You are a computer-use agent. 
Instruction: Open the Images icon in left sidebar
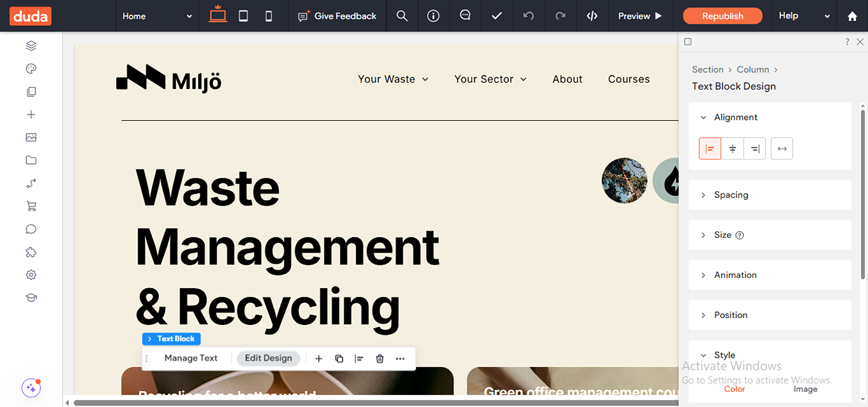click(31, 138)
